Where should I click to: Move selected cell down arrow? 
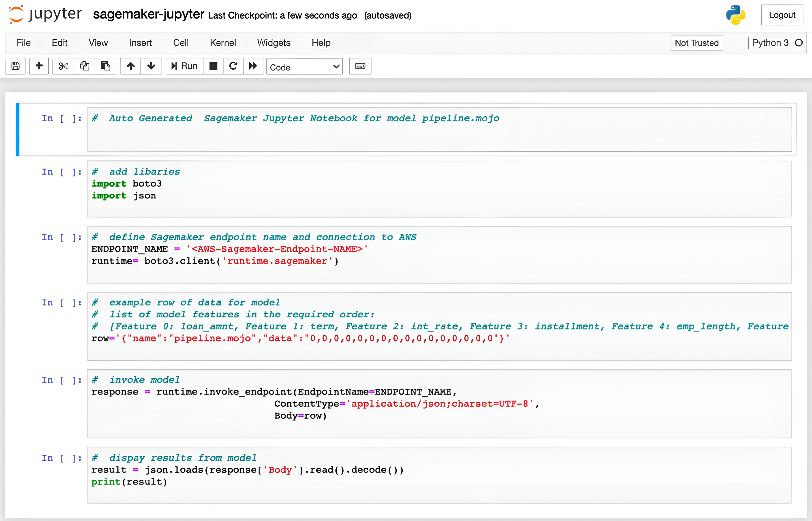pyautogui.click(x=151, y=66)
